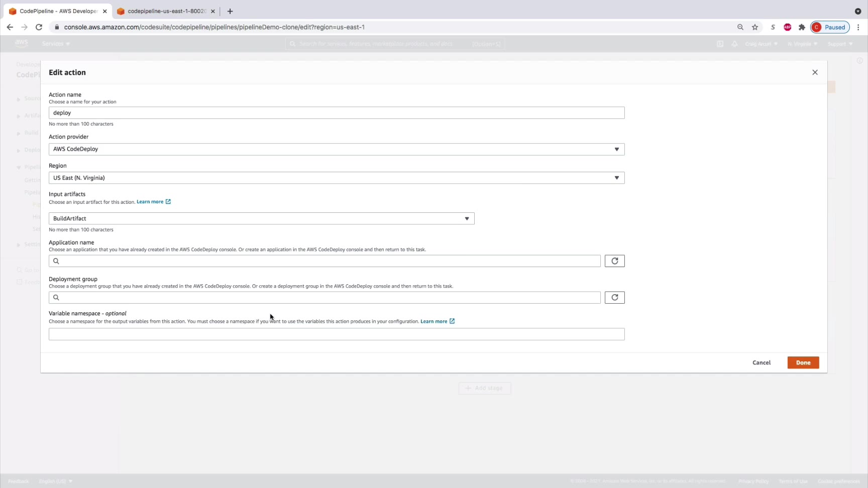
Task: Edit the Action name field containing deploy
Action: [x=337, y=113]
